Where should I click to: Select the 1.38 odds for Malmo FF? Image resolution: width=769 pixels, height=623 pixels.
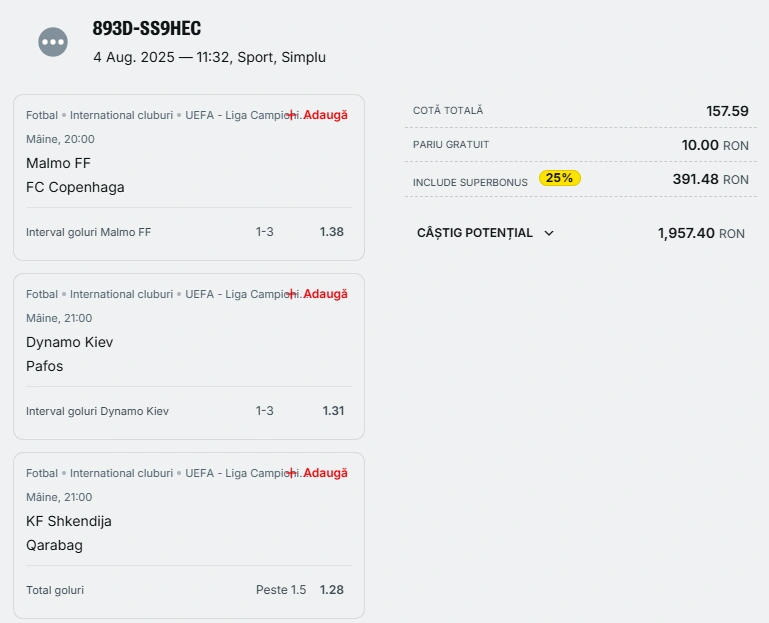tap(332, 232)
